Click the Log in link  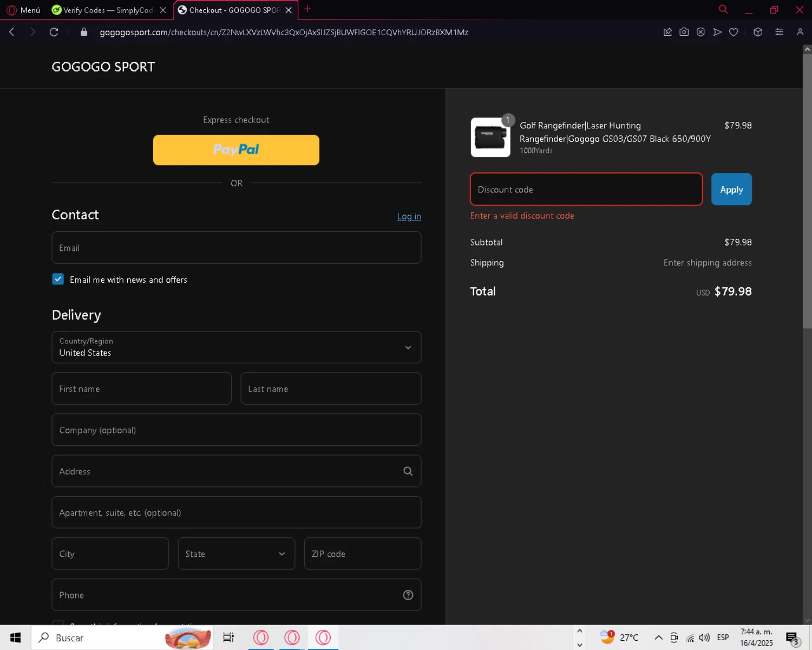point(409,216)
